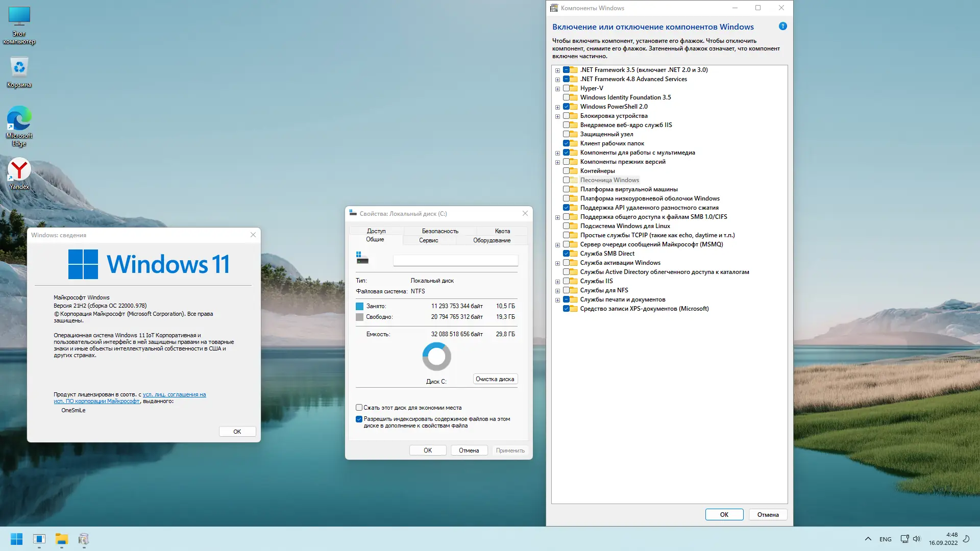The height and width of the screenshot is (551, 980).
Task: Click the Очистка диска button
Action: tap(495, 379)
